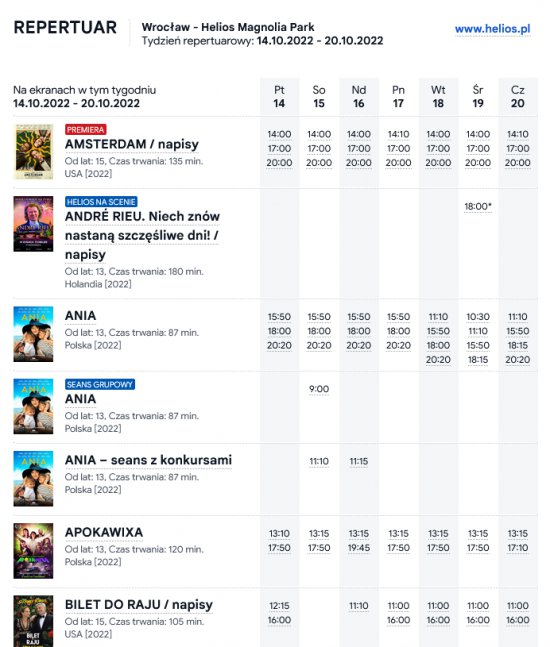Image resolution: width=550 pixels, height=647 pixels.
Task: Select the 11:15 Sunday Ania contest showing
Action: (x=359, y=461)
